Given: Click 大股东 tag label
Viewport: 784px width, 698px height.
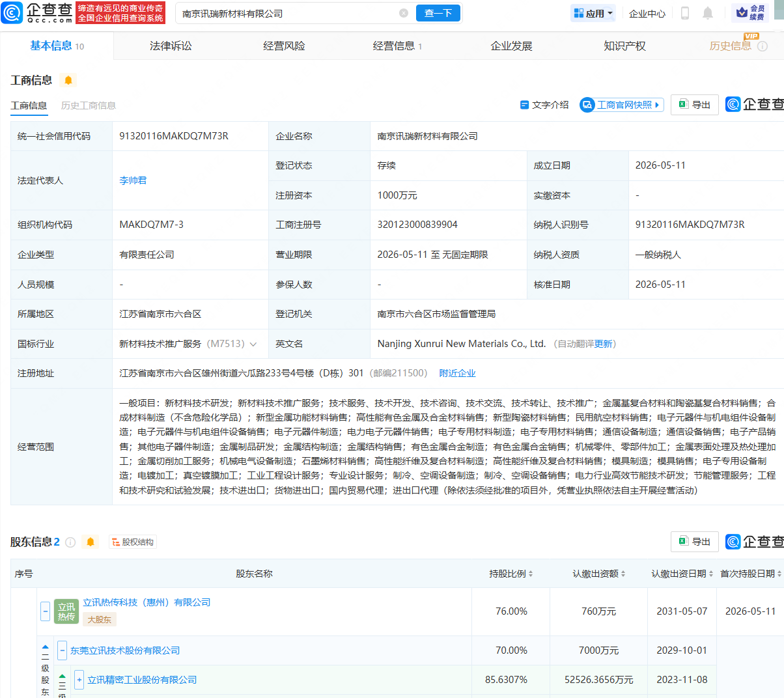Looking at the screenshot, I should (x=100, y=619).
